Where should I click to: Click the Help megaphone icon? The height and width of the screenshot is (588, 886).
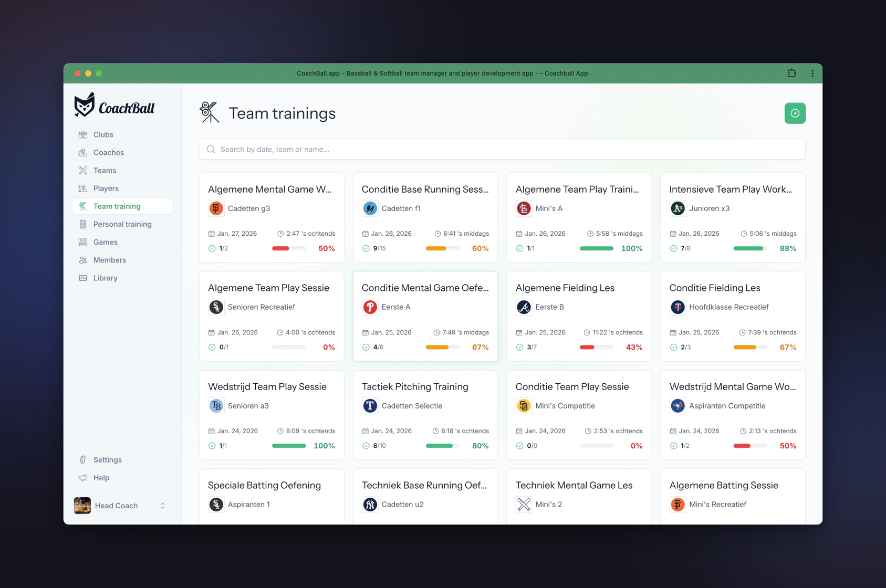[x=83, y=478]
